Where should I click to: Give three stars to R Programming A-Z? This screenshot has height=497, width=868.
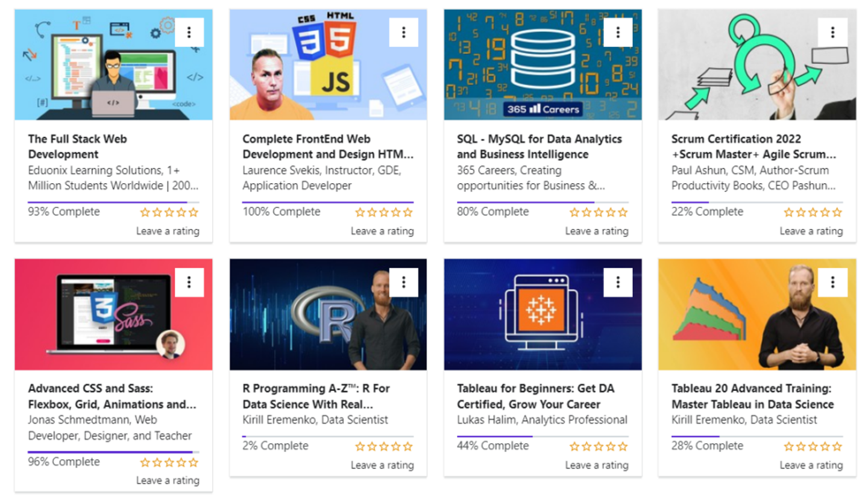coord(384,446)
